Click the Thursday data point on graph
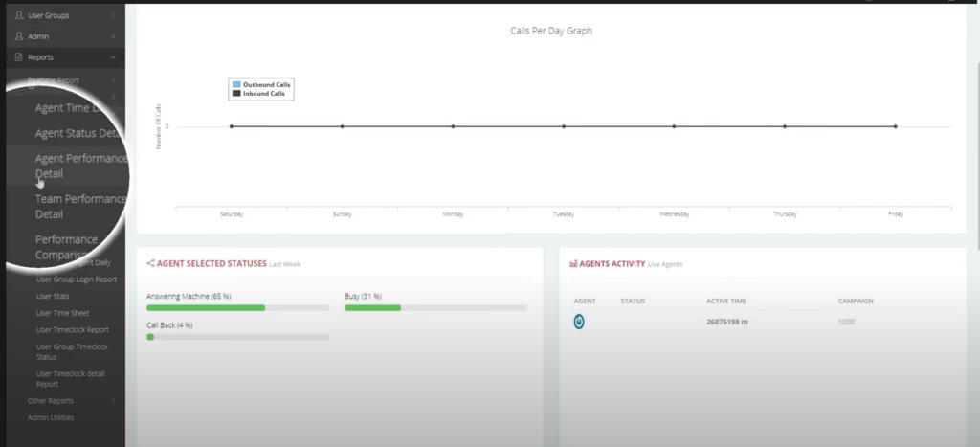 [785, 126]
